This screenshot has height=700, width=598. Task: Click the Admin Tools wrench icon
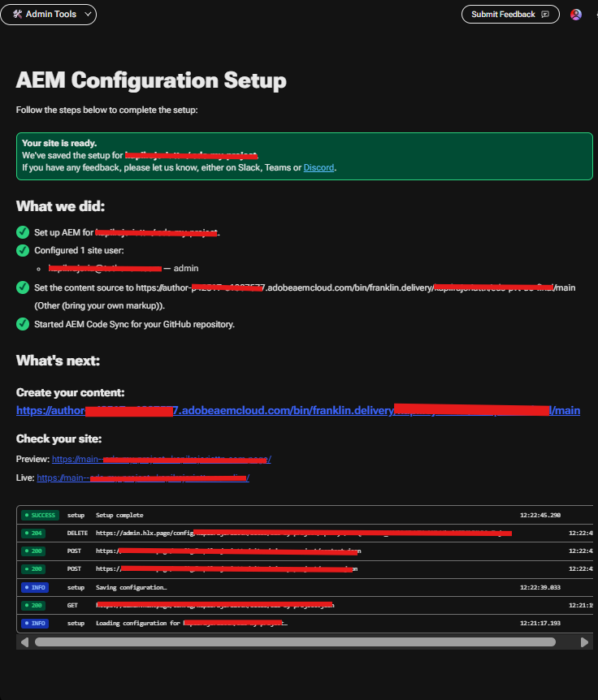tap(17, 15)
